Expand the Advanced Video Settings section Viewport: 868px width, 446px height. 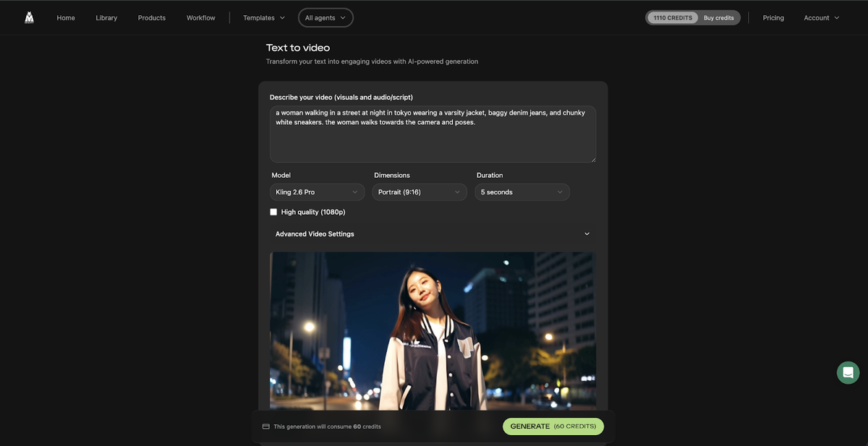pos(433,234)
